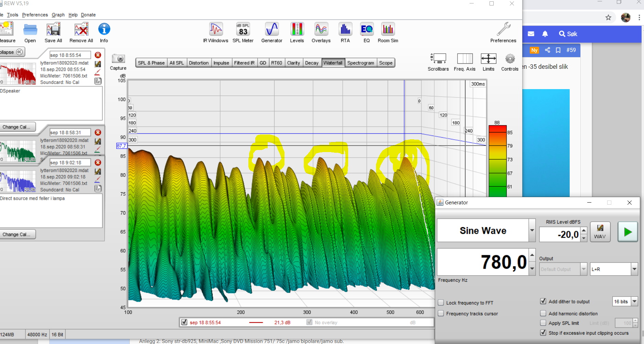Click Save All measurements icon
Viewport: 644px width, 344px height.
coord(53,33)
